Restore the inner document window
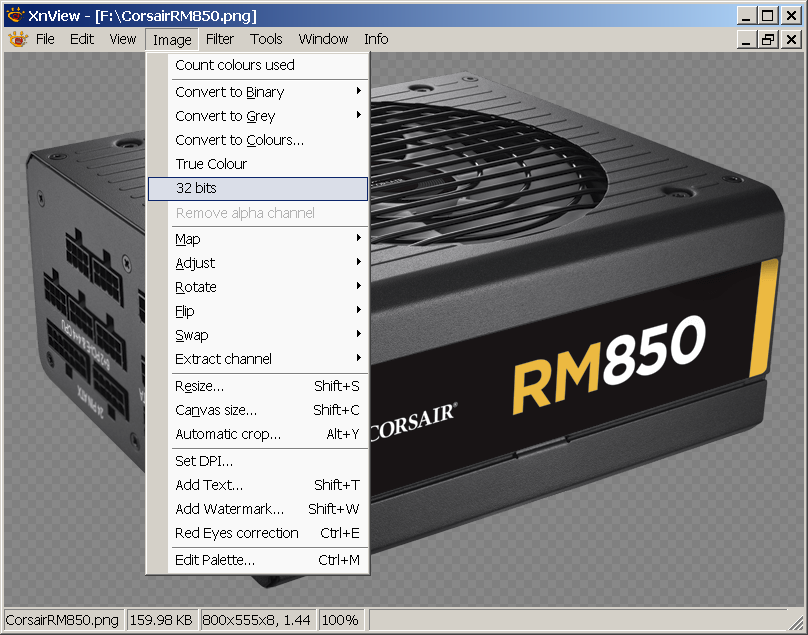 (768, 39)
